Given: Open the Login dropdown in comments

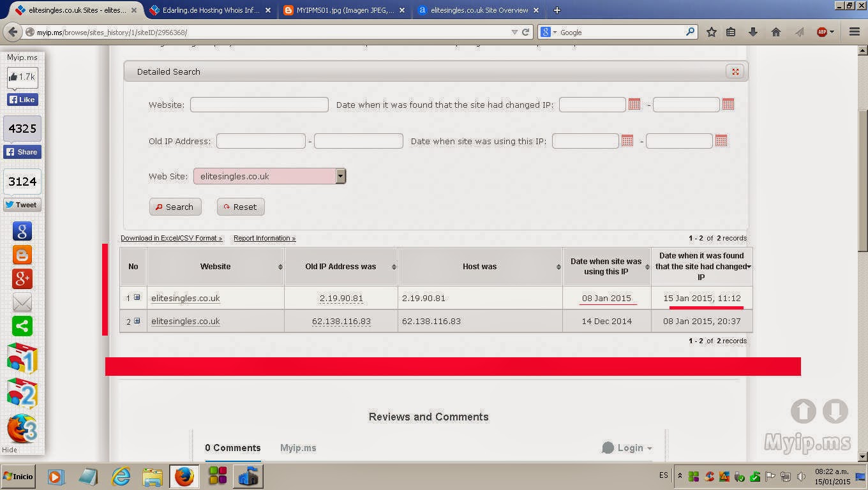Looking at the screenshot, I should pos(627,448).
